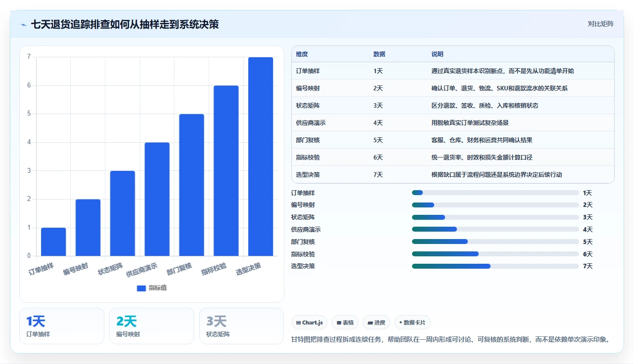Click the 选型决策 x-axis label under the chart
Viewport: 634px width, 364px height.
tap(249, 269)
